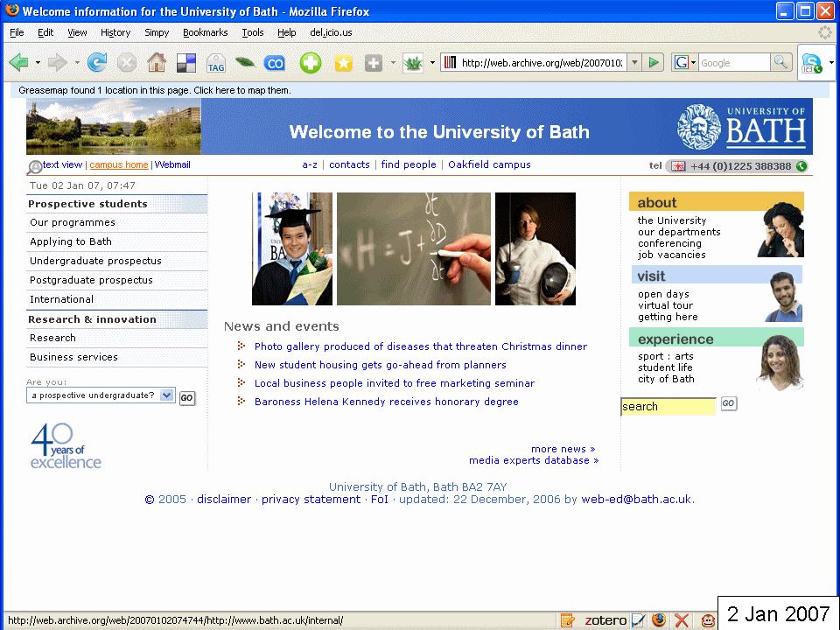Open the Webmail link
The height and width of the screenshot is (630, 840).
[x=172, y=165]
